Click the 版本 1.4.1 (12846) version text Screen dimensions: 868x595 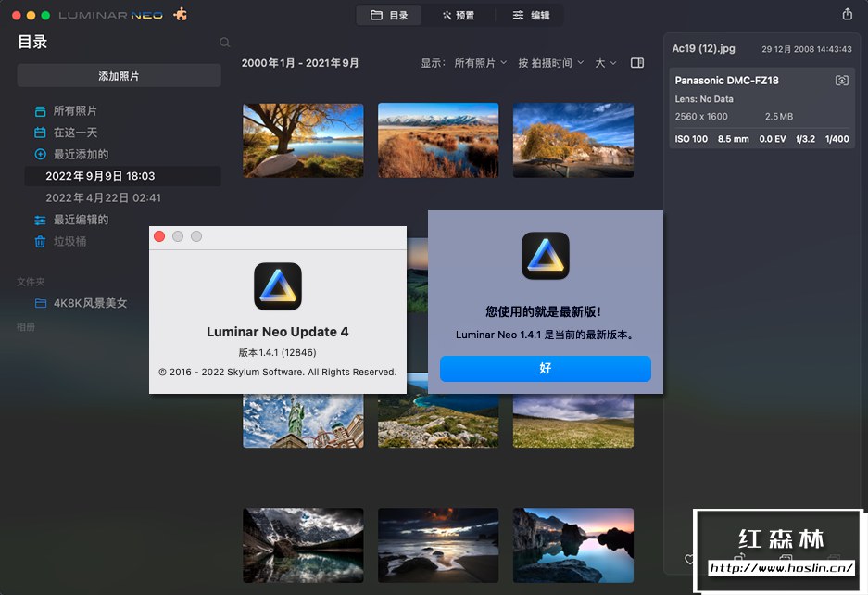click(277, 352)
